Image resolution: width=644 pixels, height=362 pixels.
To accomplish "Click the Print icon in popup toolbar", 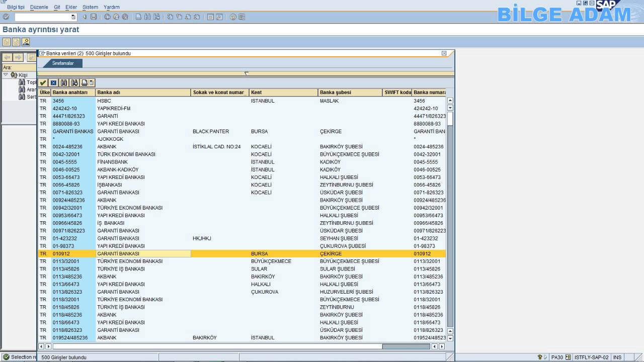I will pos(85,83).
